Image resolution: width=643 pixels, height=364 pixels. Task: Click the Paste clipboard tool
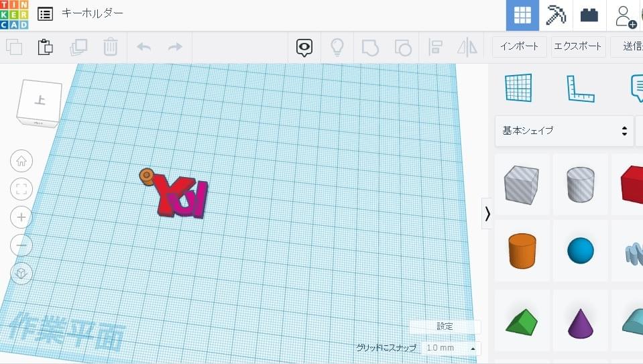click(x=45, y=47)
